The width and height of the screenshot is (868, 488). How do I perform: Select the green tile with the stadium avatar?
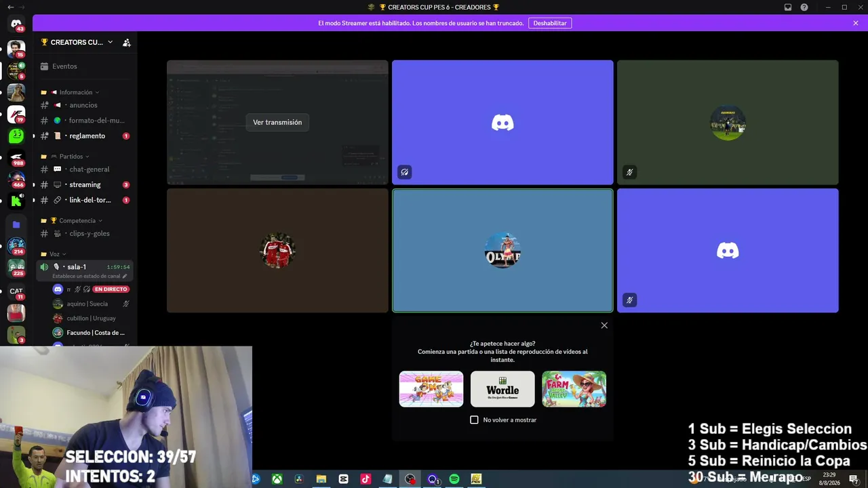click(x=728, y=123)
